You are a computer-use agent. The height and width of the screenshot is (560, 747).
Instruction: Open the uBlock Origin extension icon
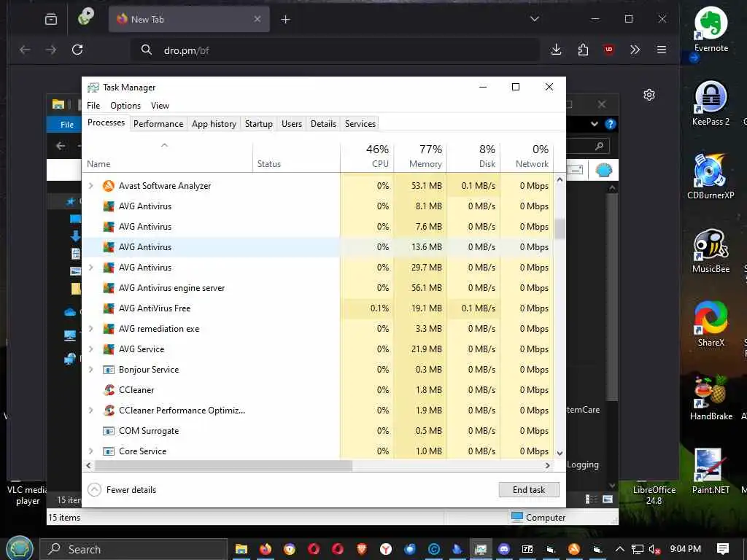[609, 50]
